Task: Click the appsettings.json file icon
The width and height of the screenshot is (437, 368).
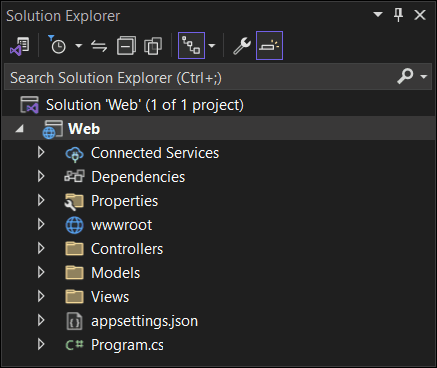Action: [x=74, y=321]
